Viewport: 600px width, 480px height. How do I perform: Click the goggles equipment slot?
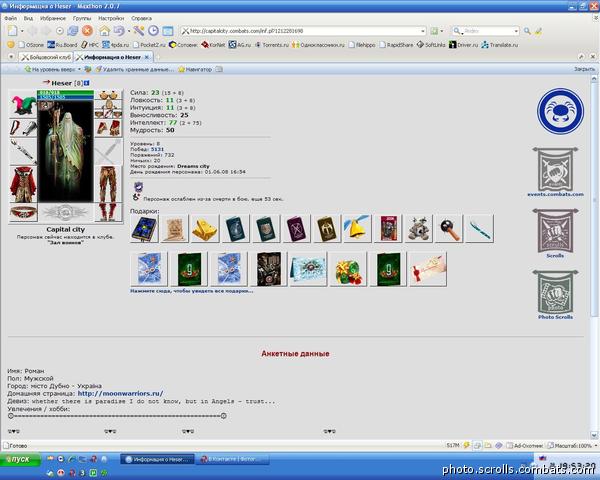pyautogui.click(x=109, y=95)
